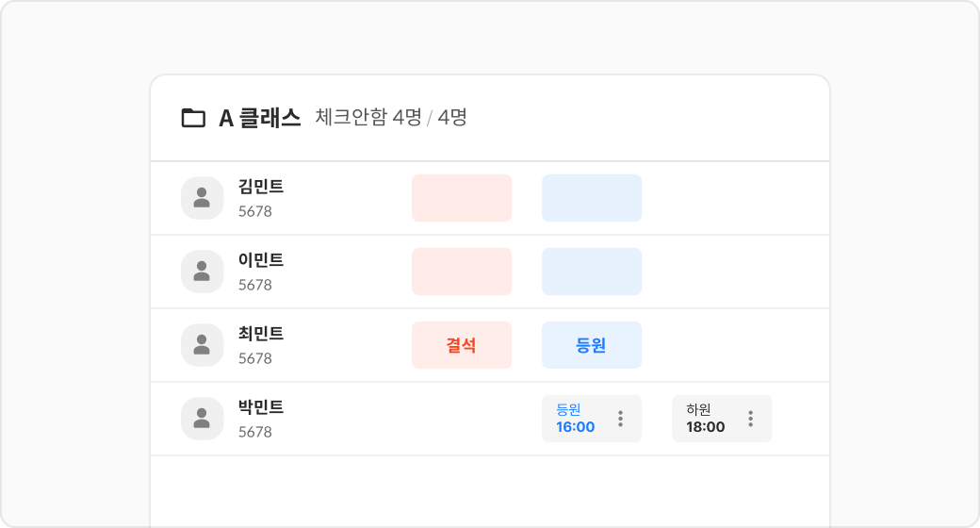Click 최민트's profile avatar icon
Viewport: 980px width, 528px height.
202,345
